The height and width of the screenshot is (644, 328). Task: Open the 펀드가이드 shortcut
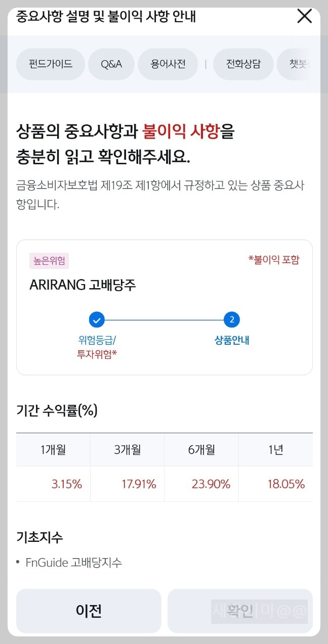click(50, 64)
